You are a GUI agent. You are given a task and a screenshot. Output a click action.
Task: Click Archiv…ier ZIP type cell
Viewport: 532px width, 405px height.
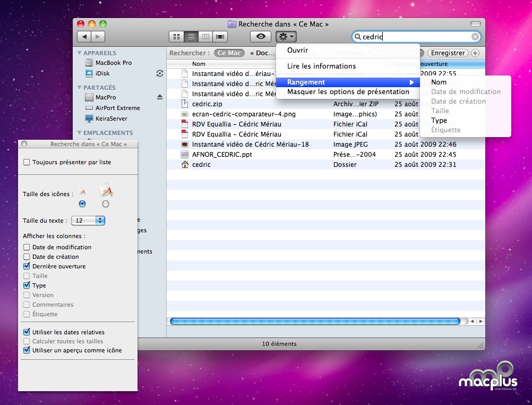(x=356, y=104)
